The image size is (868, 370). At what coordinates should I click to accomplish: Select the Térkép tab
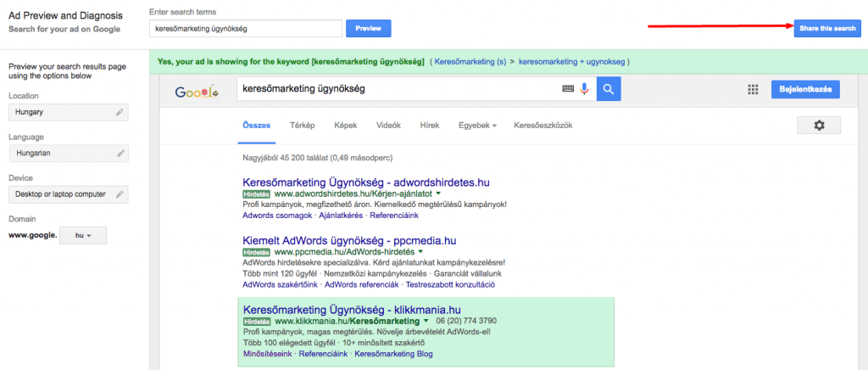[303, 126]
